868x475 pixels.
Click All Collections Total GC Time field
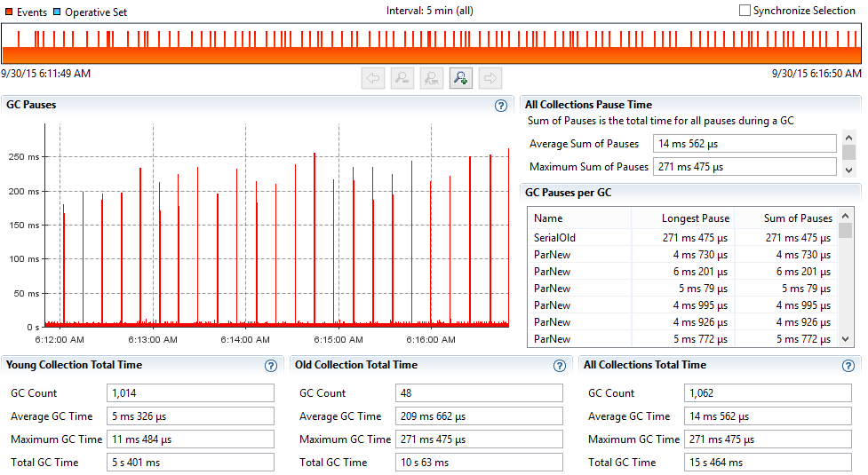(x=768, y=463)
